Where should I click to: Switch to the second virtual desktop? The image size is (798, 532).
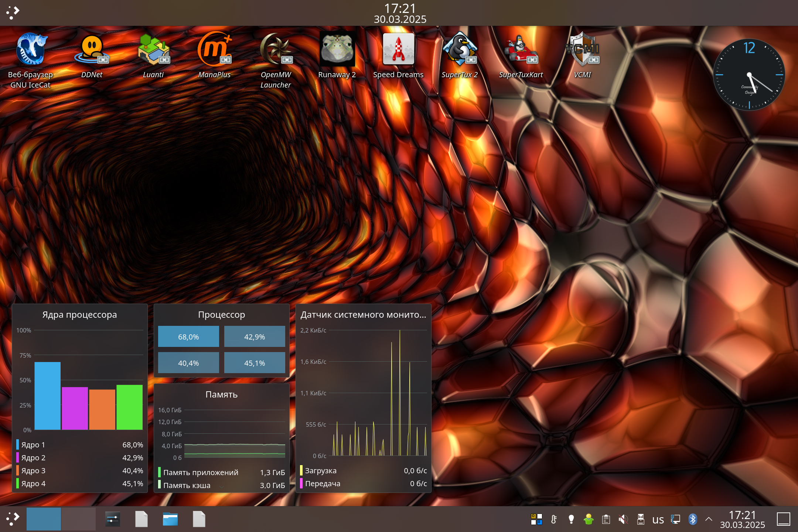pyautogui.click(x=78, y=519)
